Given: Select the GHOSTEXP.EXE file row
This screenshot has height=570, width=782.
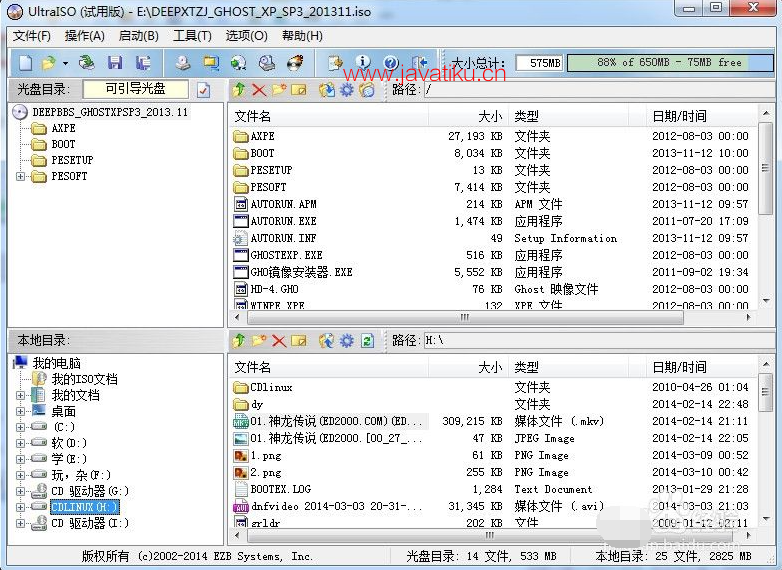Looking at the screenshot, I should pyautogui.click(x=491, y=255).
